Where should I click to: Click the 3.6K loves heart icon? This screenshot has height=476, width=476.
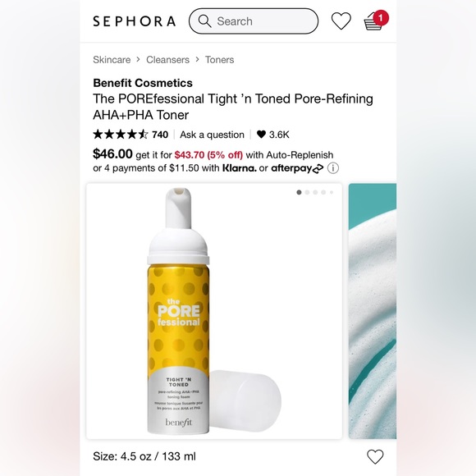click(x=261, y=134)
